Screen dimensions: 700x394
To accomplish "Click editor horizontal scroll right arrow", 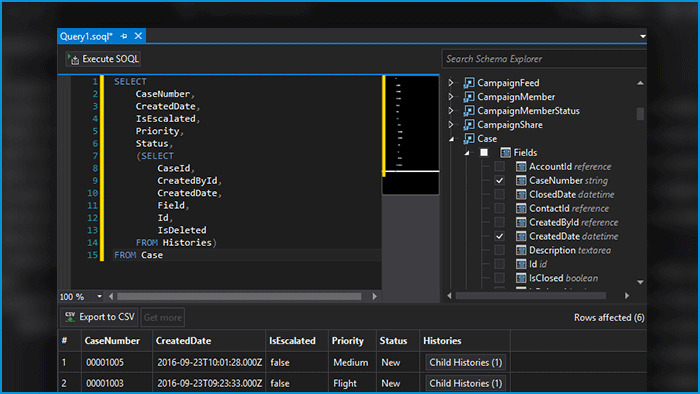I will 374,296.
